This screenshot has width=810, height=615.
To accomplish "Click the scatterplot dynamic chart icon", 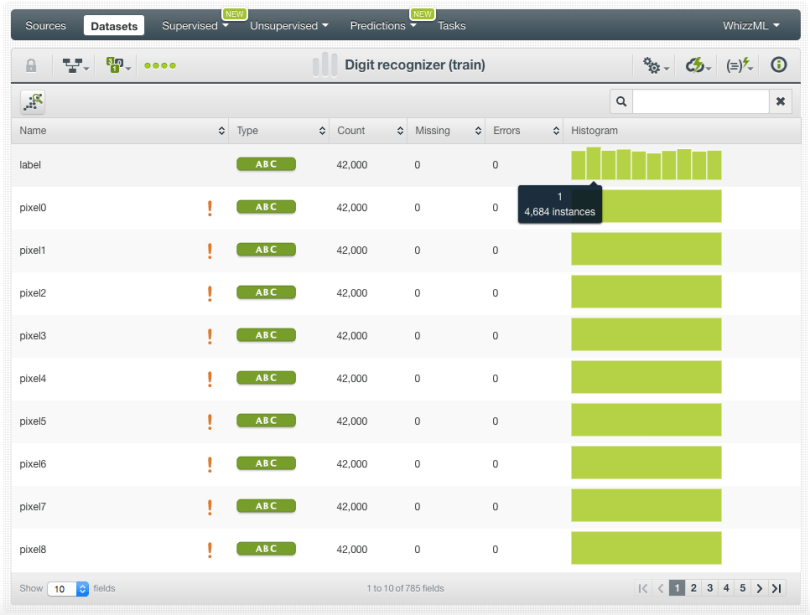I will click(33, 101).
